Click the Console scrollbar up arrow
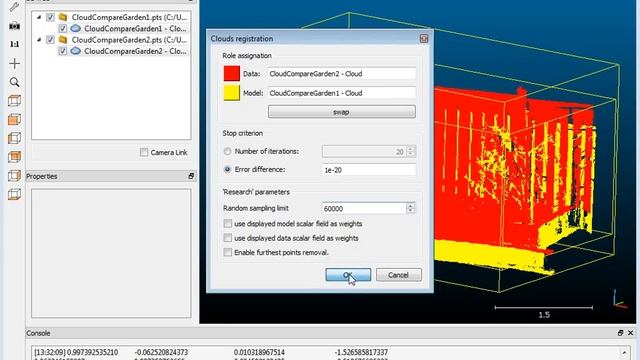 pyautogui.click(x=624, y=352)
